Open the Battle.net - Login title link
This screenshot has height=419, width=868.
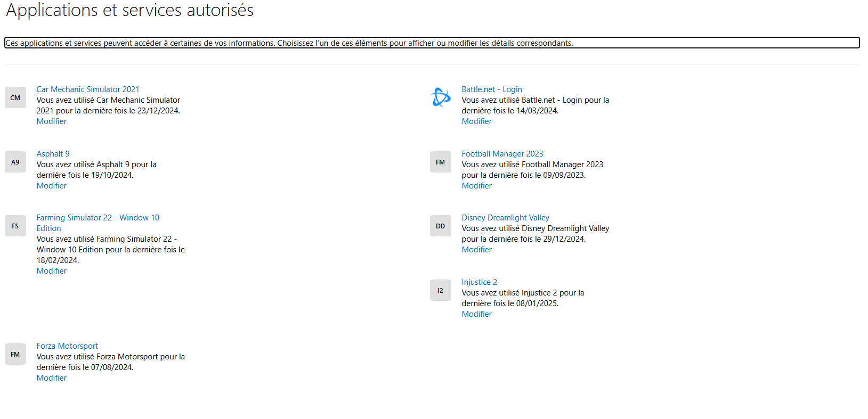tap(492, 89)
